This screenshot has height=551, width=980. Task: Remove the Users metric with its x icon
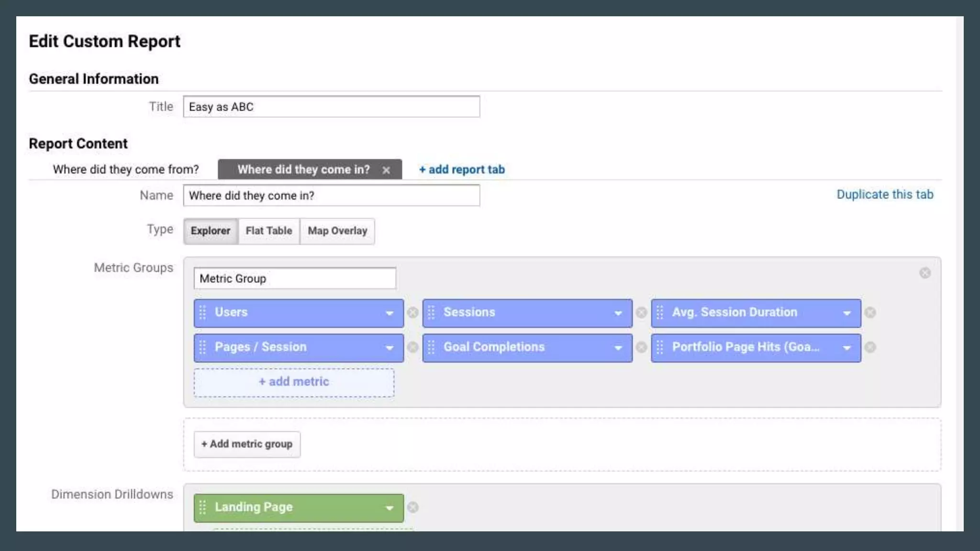(412, 313)
